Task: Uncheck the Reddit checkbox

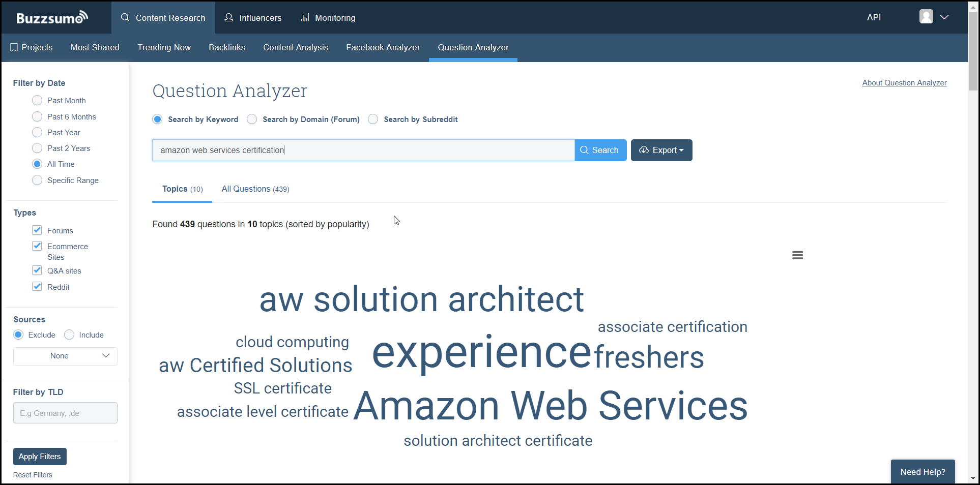Action: pos(37,286)
